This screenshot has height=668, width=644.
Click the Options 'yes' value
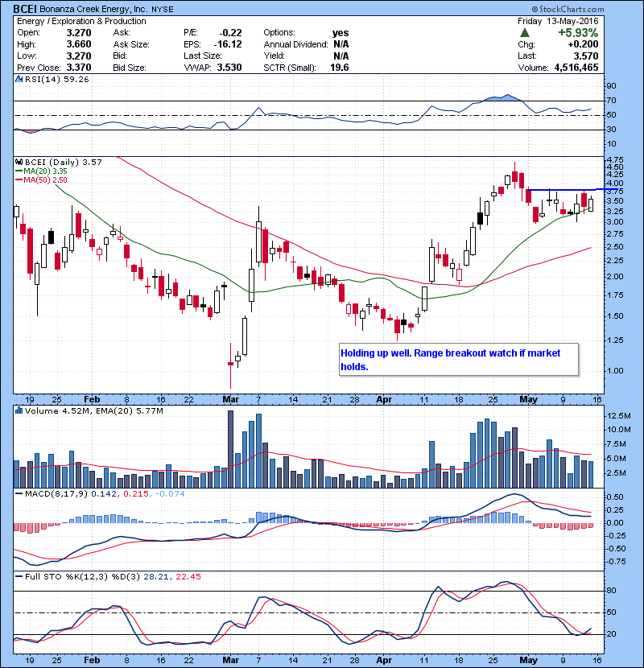point(341,33)
